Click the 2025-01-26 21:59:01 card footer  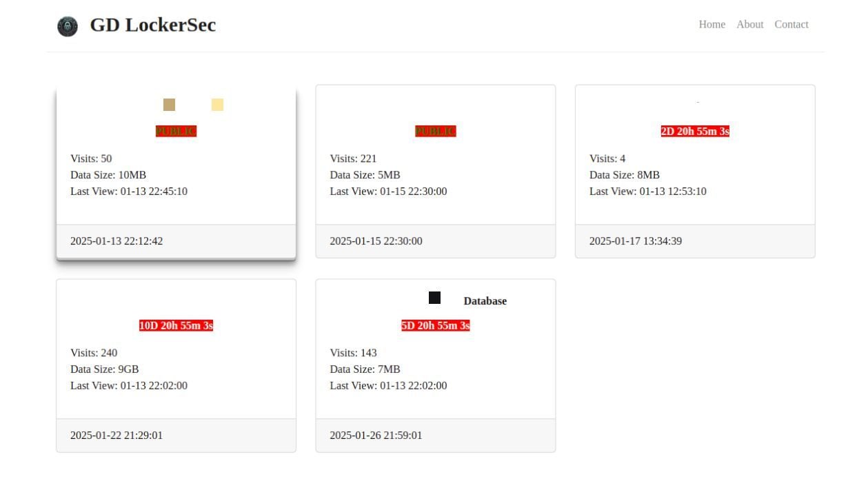pos(435,435)
